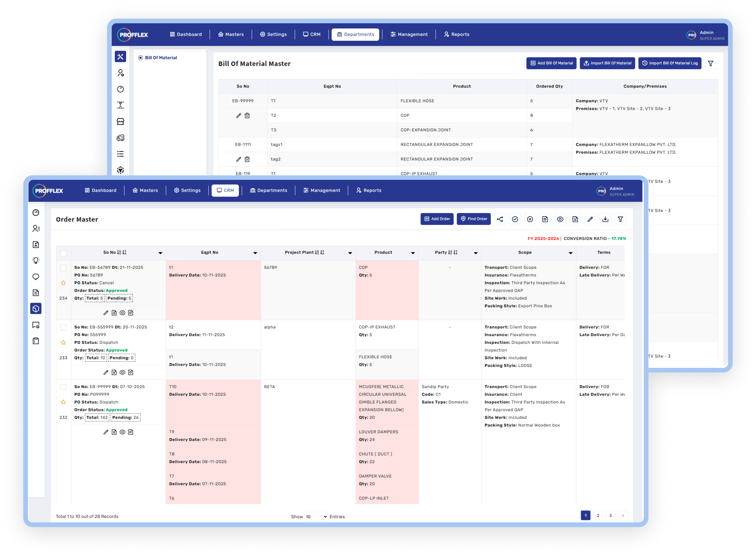Open the Reports tab in top window

(457, 35)
